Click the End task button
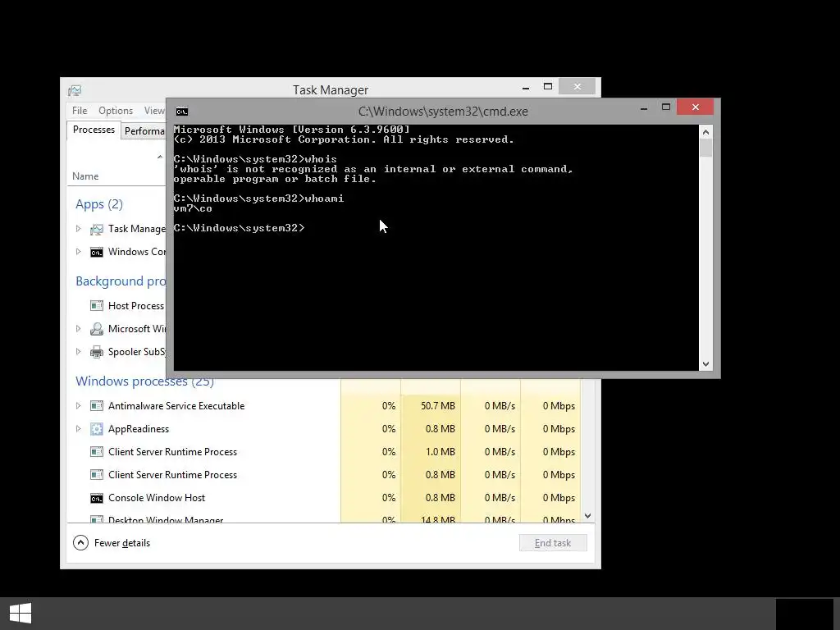840x630 pixels. [x=553, y=543]
